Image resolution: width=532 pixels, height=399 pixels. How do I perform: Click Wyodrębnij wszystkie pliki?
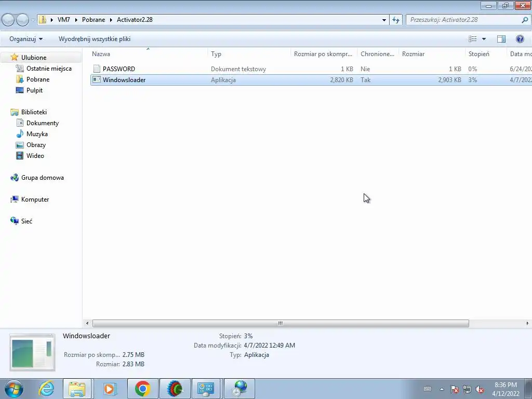click(x=95, y=39)
